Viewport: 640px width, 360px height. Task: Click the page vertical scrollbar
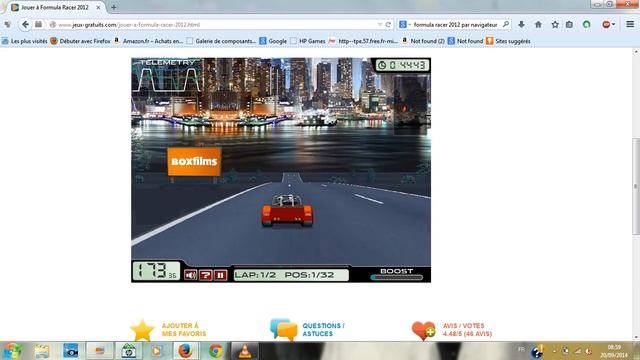636,187
